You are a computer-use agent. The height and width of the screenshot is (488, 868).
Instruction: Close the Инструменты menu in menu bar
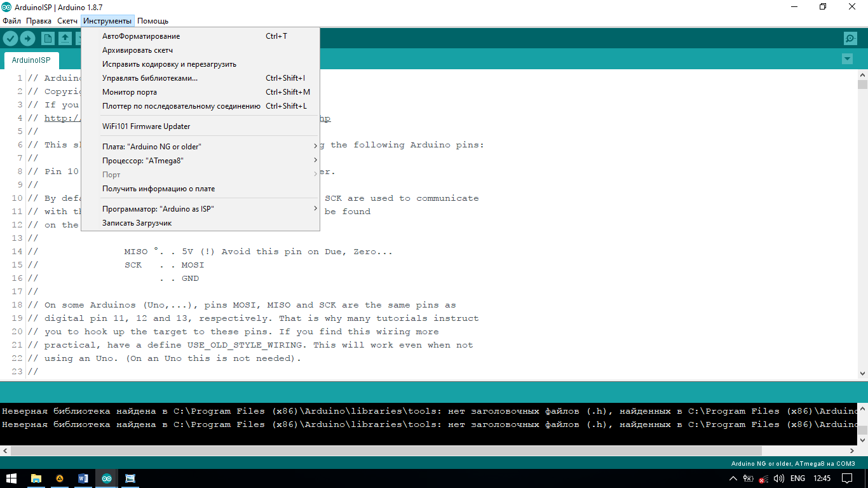(107, 21)
